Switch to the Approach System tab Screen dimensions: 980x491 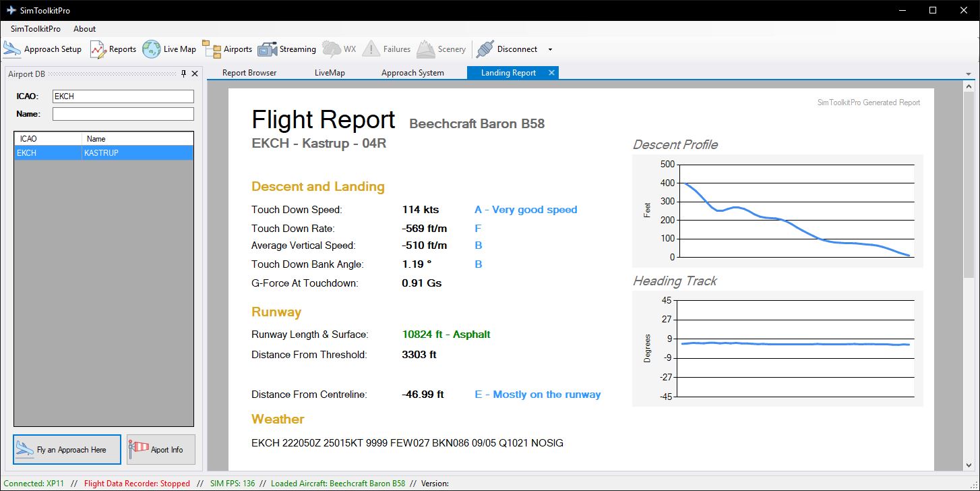click(x=412, y=73)
